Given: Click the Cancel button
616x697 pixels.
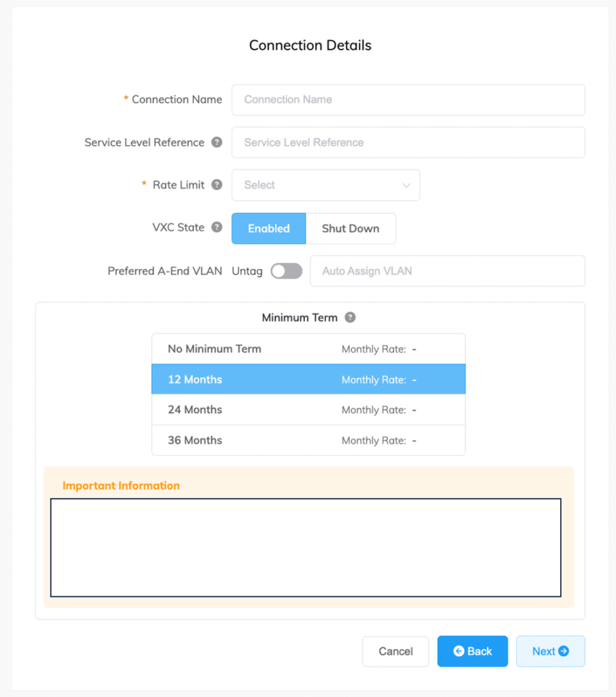Looking at the screenshot, I should coord(395,651).
